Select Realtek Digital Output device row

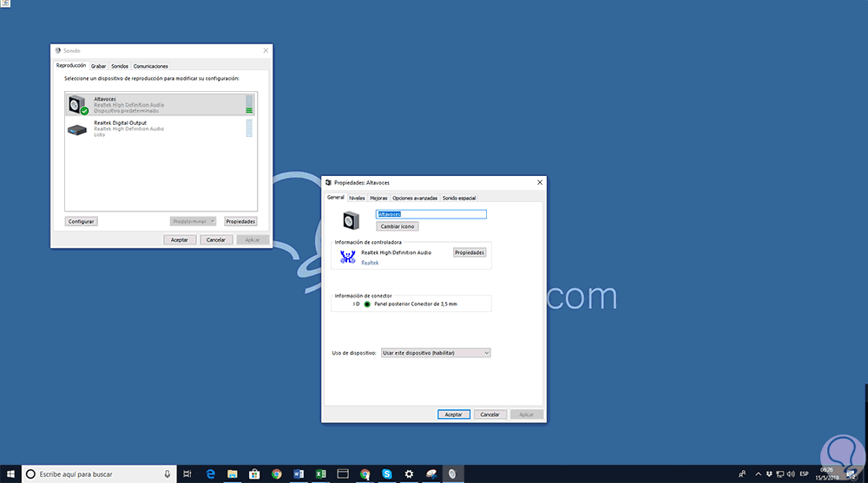pos(161,128)
